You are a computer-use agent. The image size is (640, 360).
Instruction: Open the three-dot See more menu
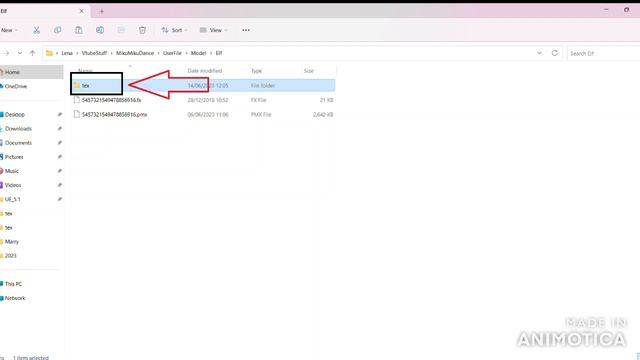(246, 30)
